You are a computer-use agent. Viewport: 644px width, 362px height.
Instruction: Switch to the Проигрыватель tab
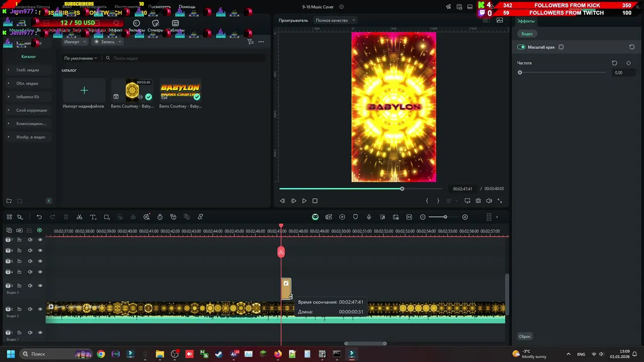293,21
